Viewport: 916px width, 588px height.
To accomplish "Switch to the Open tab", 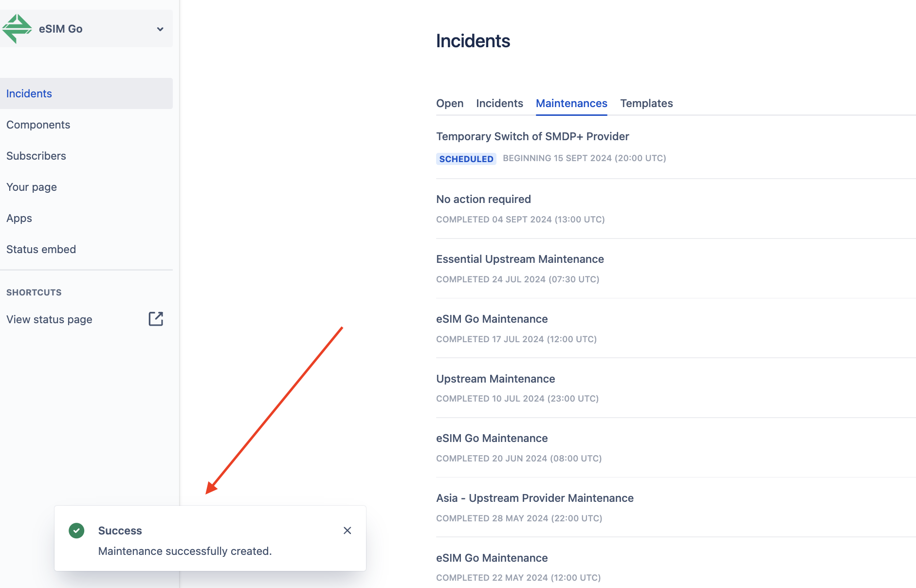I will click(450, 103).
